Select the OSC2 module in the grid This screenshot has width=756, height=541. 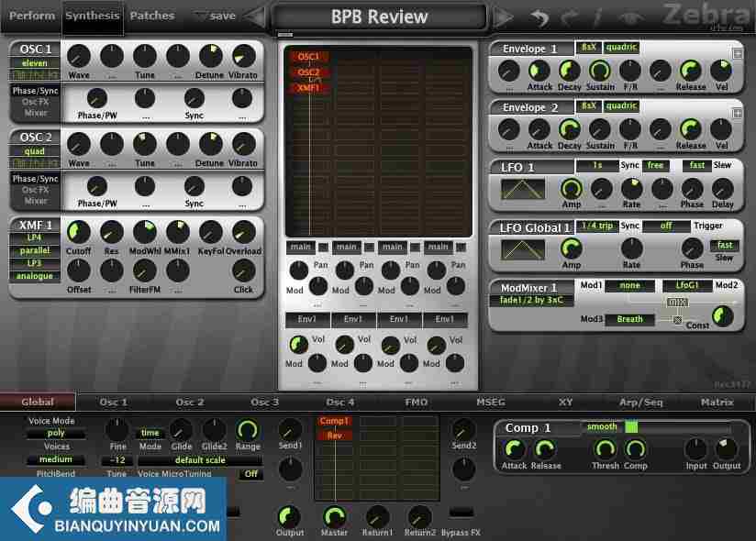click(x=308, y=72)
